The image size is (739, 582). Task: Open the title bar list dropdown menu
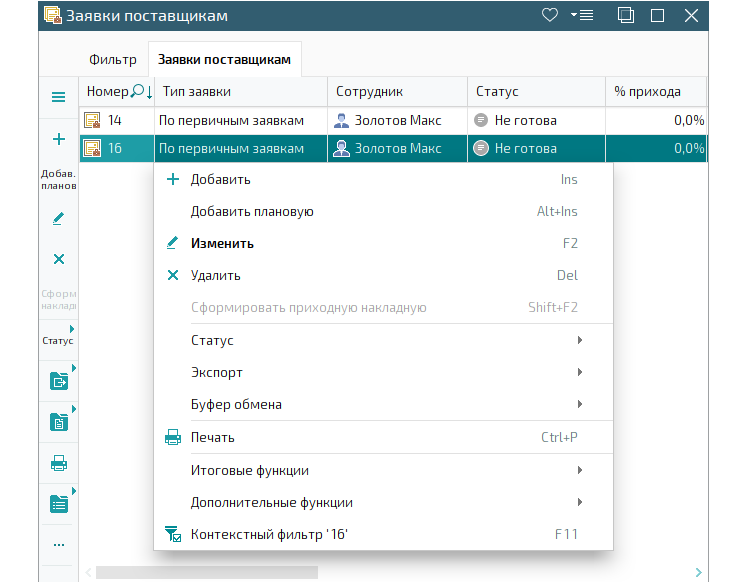582,15
